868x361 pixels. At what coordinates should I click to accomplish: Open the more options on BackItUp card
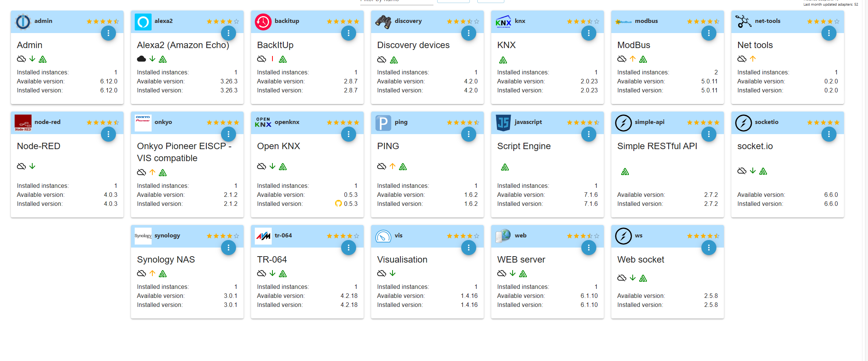[349, 33]
